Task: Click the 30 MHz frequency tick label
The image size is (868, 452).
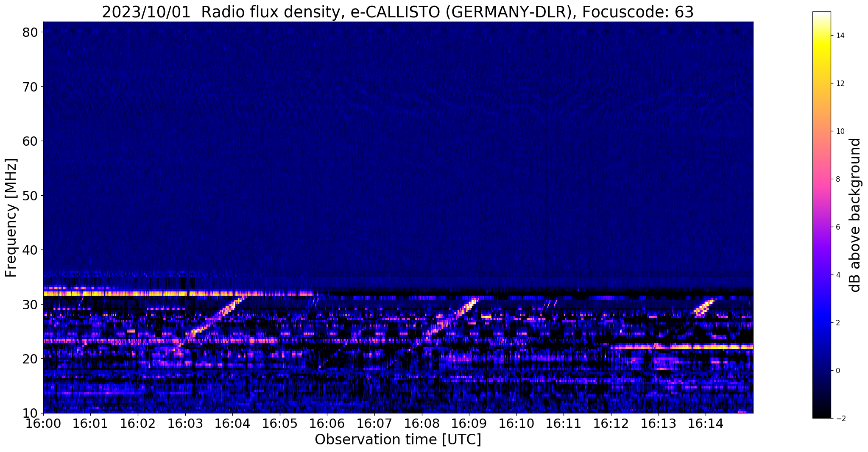Action: coord(30,304)
